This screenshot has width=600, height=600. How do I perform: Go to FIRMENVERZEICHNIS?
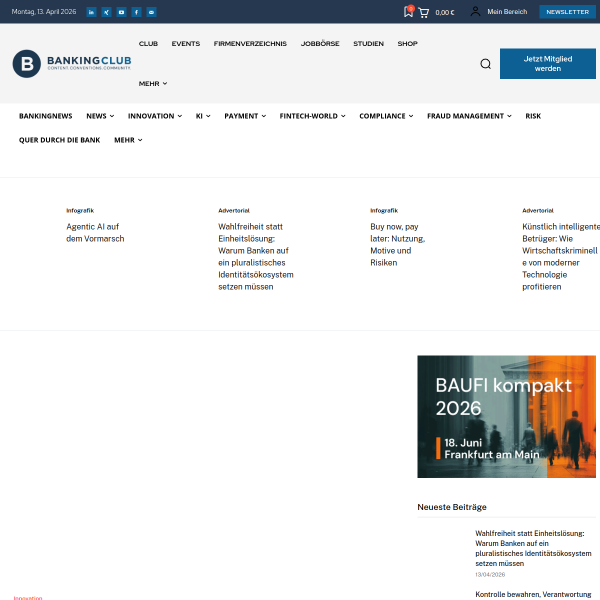point(250,44)
